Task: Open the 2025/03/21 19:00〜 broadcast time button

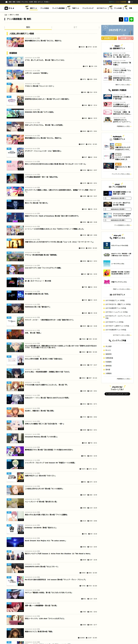Action: coord(117,209)
